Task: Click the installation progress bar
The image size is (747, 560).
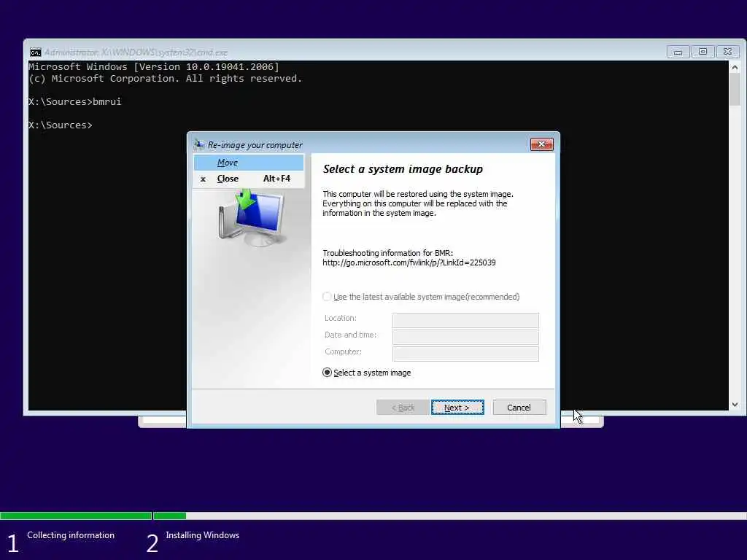Action: [373, 516]
